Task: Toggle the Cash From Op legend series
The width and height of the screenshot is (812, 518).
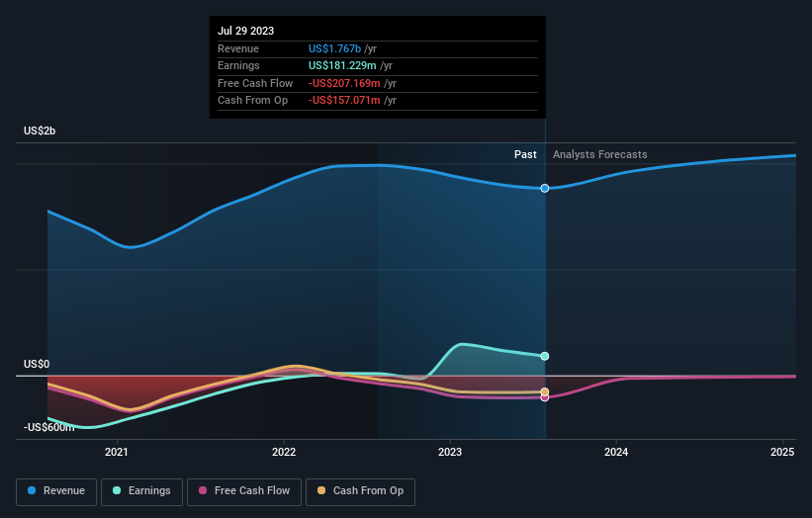Action: [360, 491]
